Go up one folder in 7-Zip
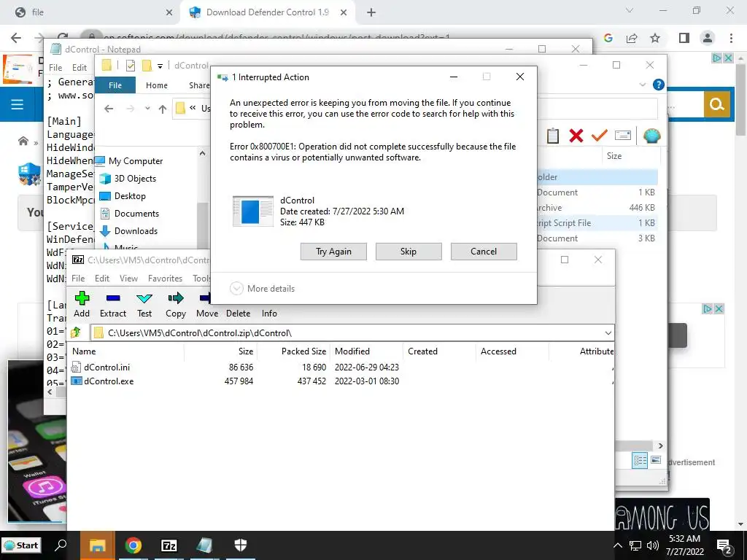 coord(76,332)
